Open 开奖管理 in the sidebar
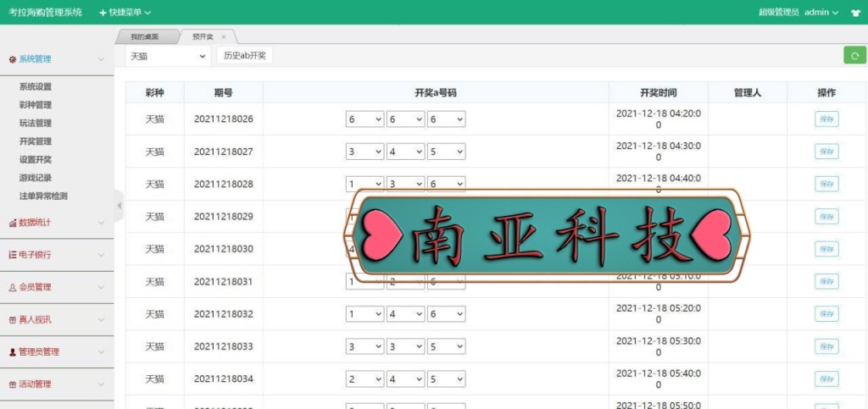Viewport: 868px width, 409px height. pyautogui.click(x=36, y=141)
